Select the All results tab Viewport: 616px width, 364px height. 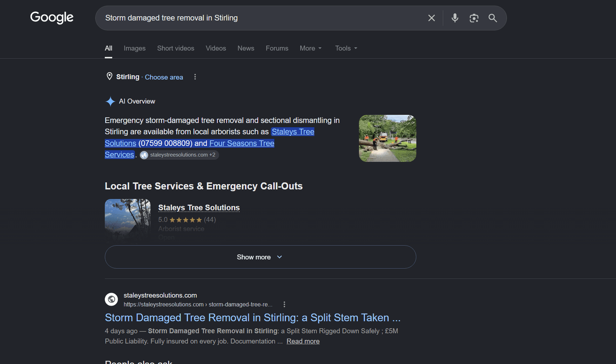(109, 48)
